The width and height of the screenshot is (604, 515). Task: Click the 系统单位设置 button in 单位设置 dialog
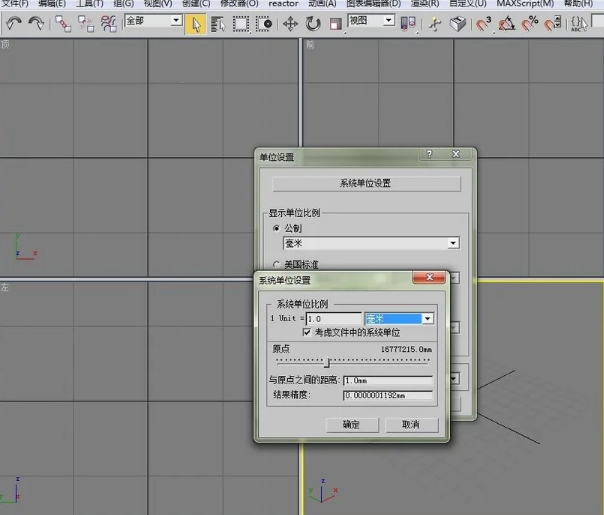pyautogui.click(x=366, y=183)
